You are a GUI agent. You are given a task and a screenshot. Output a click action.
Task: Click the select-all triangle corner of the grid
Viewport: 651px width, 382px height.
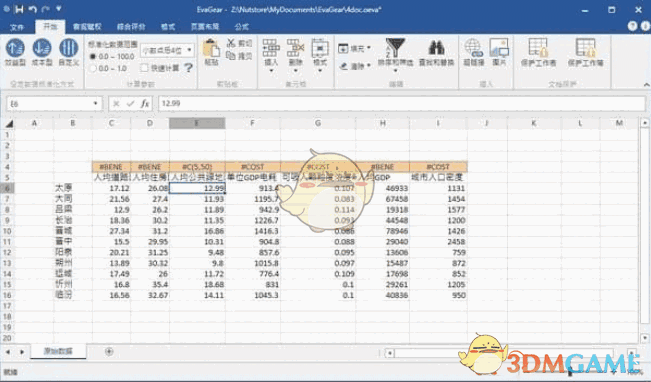(9, 123)
